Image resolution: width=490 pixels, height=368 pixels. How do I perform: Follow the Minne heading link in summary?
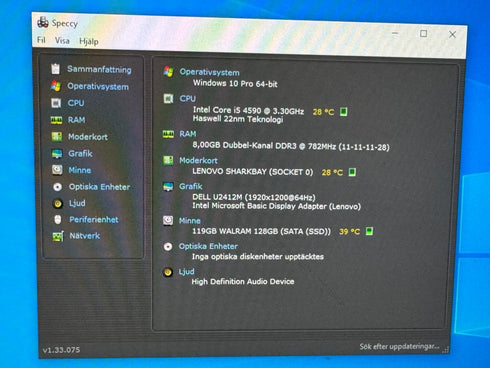pyautogui.click(x=190, y=221)
